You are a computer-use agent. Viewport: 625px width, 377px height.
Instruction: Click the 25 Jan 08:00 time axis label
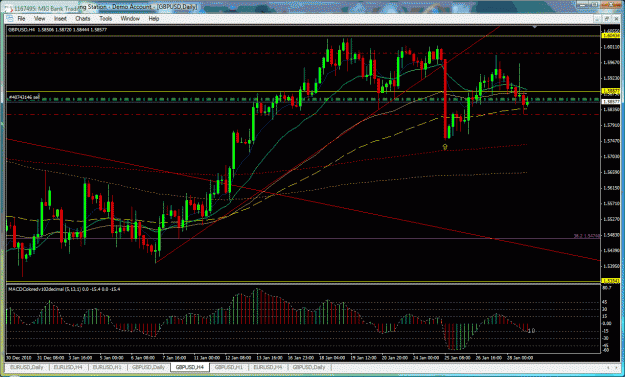coord(457,357)
